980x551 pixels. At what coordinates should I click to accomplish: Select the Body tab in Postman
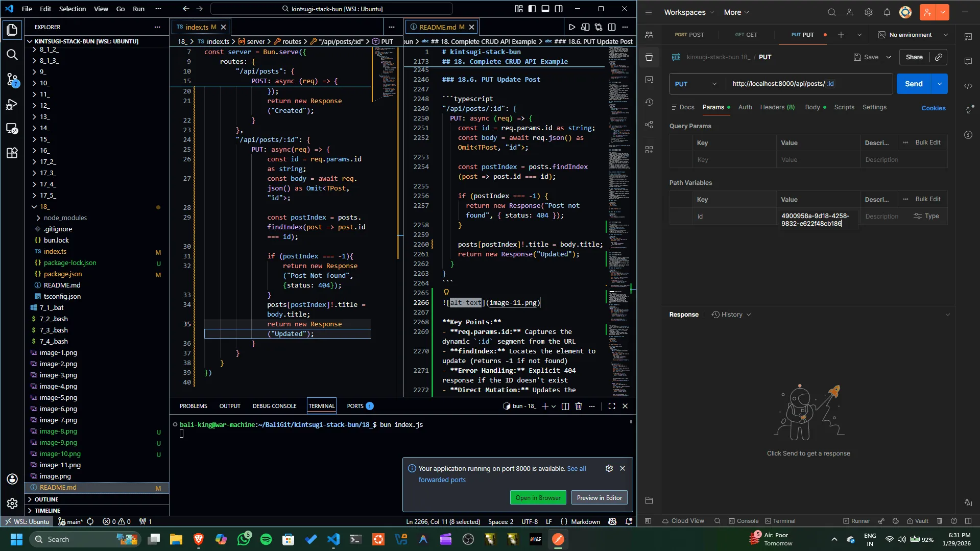812,107
